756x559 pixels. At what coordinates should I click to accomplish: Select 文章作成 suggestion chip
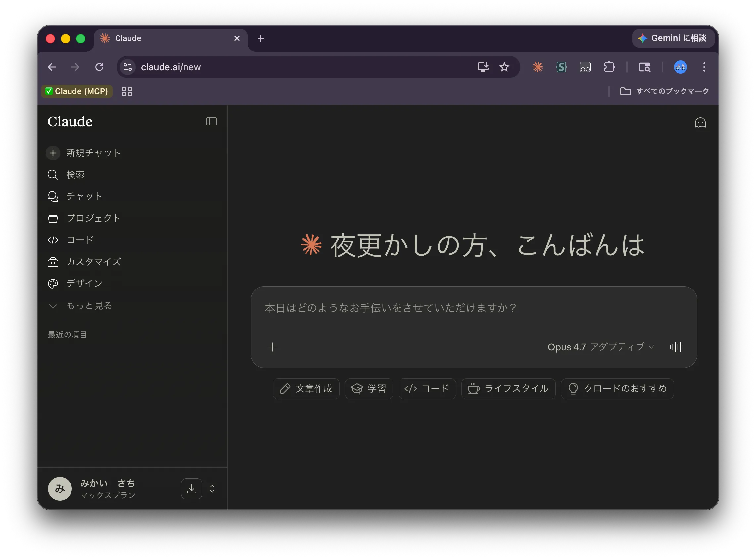[306, 388]
